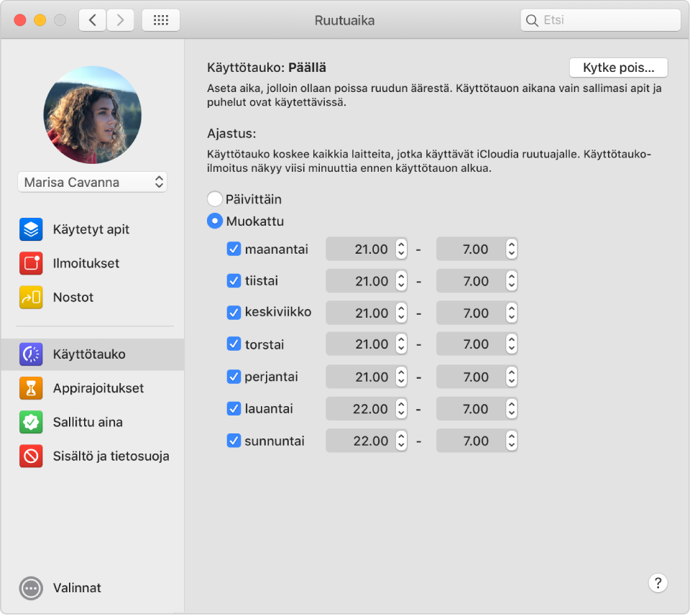Click the Etsi search field
The width and height of the screenshot is (690, 616).
pos(601,20)
